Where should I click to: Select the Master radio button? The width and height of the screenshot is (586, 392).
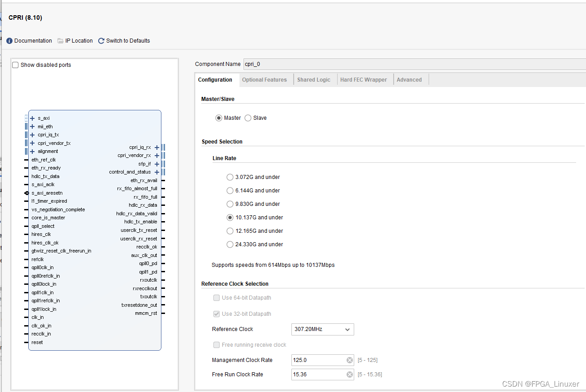(x=219, y=118)
